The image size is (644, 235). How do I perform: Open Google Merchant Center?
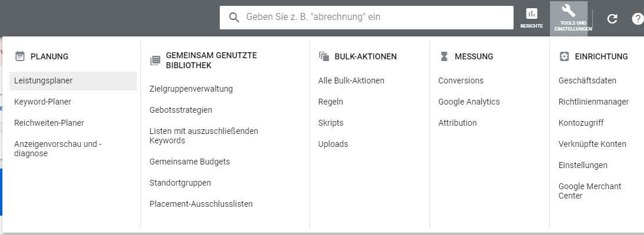point(590,191)
